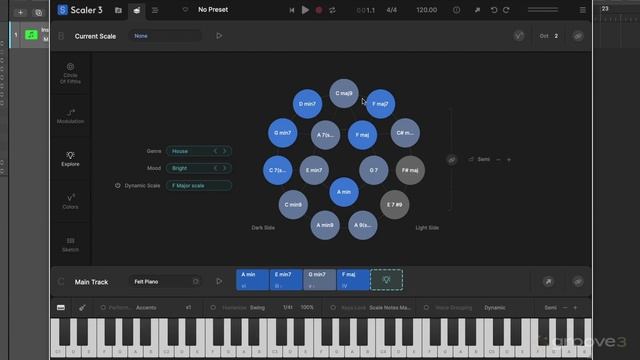Select the C maj9 chord bubble
The image size is (640, 360).
point(344,93)
